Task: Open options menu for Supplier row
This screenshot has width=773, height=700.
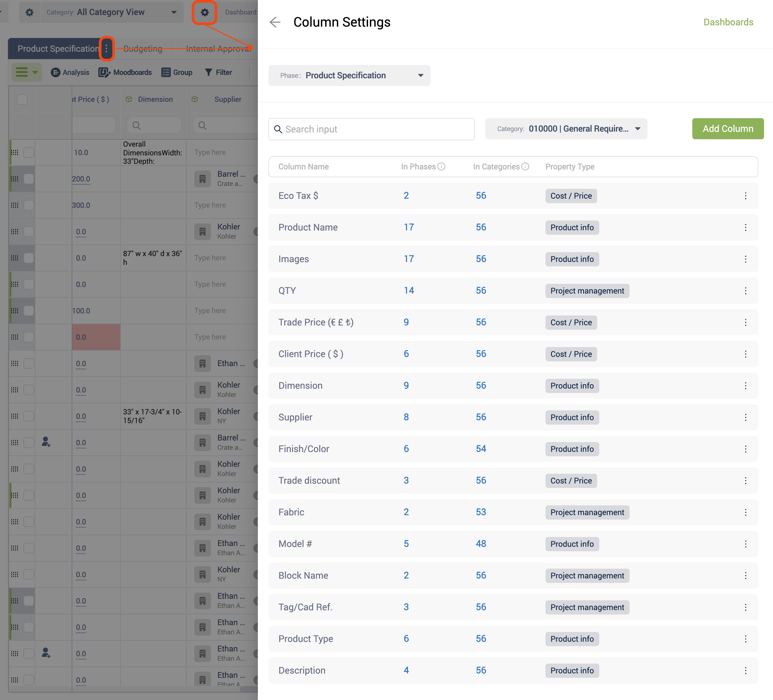Action: click(x=745, y=417)
